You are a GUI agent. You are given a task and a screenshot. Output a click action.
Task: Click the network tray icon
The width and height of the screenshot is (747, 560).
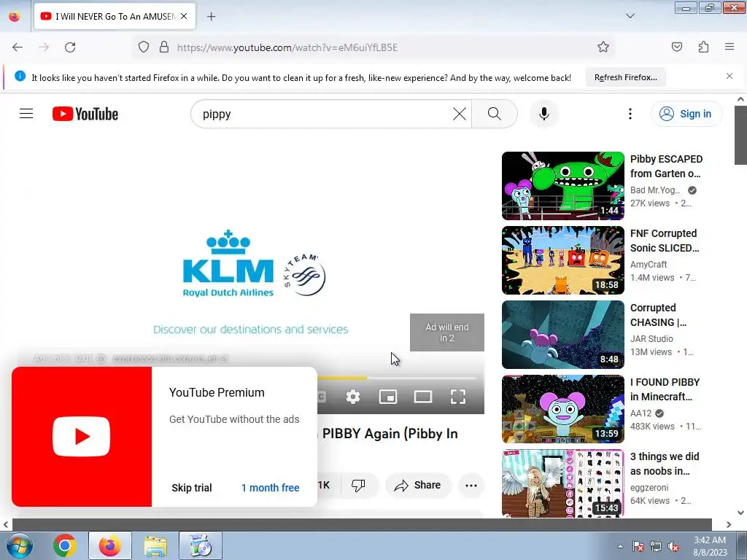click(x=656, y=546)
